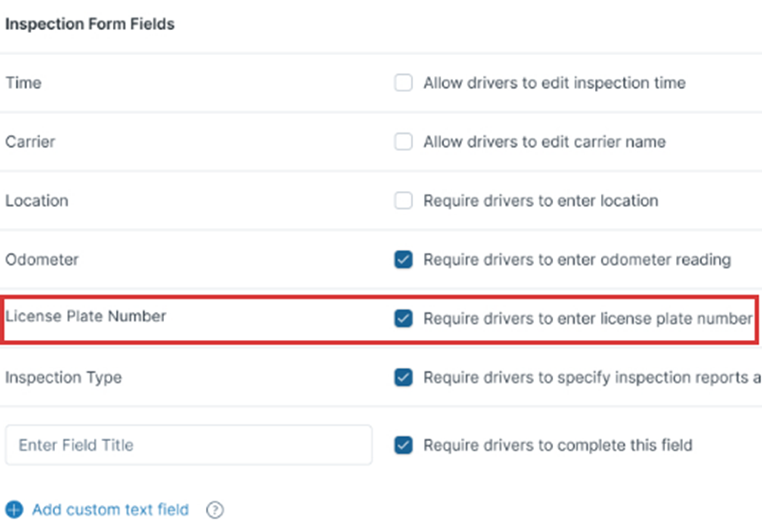Click the Add custom text field link
762x532 pixels.
click(x=110, y=509)
